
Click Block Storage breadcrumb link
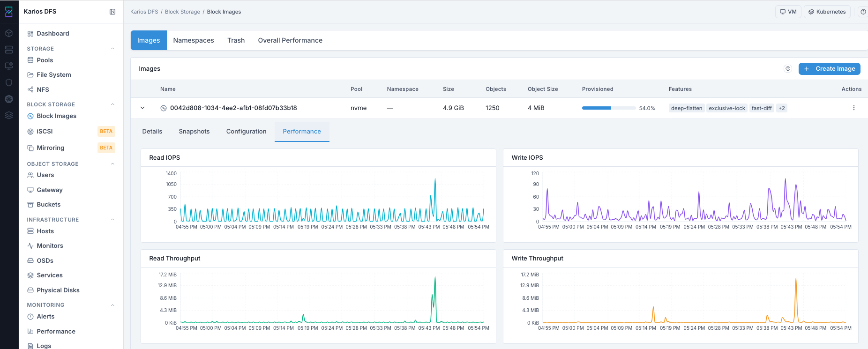[182, 12]
